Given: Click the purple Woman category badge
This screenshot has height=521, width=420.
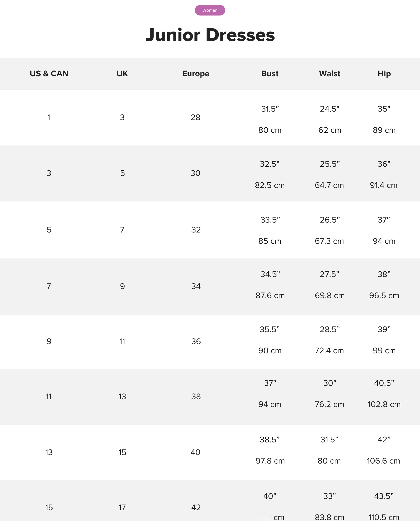Looking at the screenshot, I should click(210, 10).
